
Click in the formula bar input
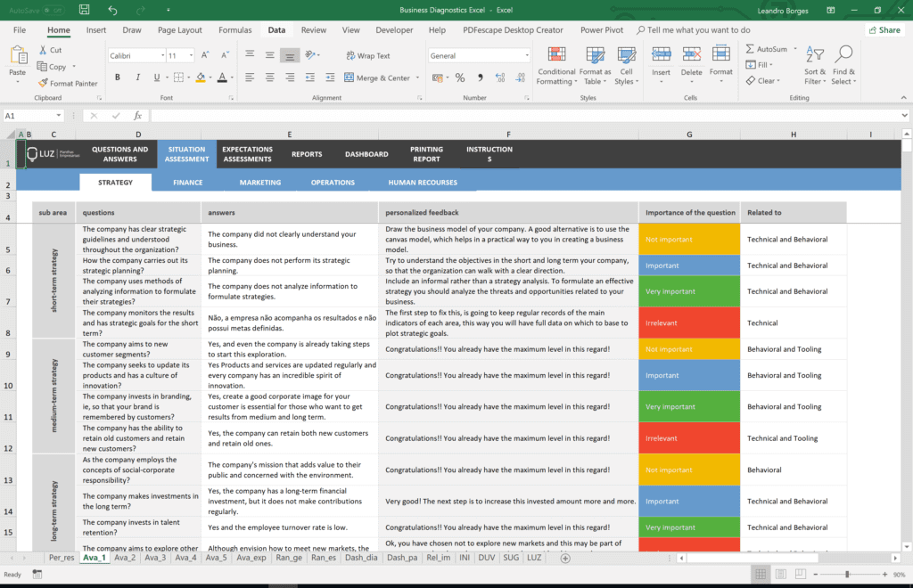pos(526,116)
